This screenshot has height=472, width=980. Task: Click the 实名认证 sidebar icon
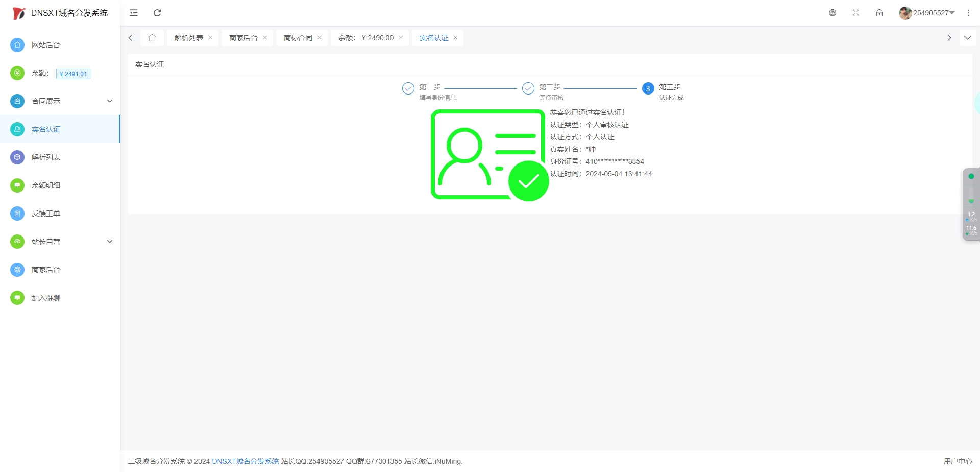17,129
